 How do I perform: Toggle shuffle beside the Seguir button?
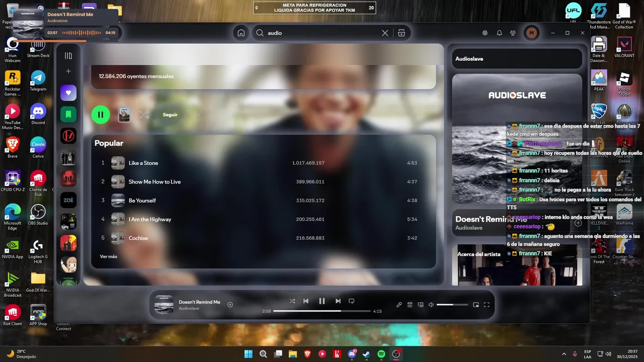pyautogui.click(x=144, y=115)
